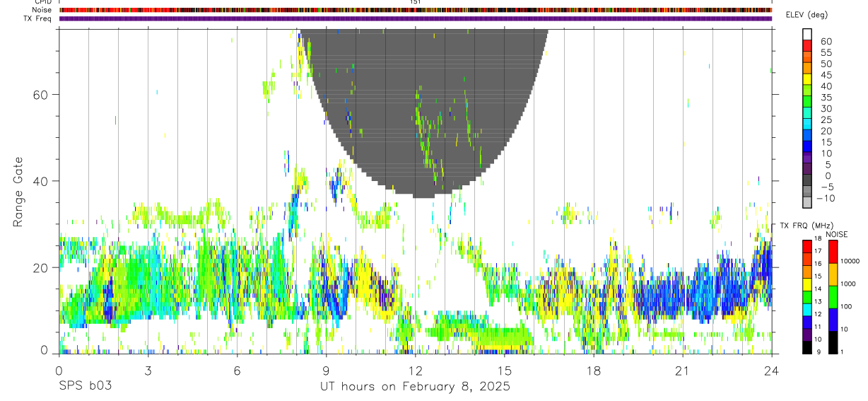Click the '17' label on TX FRQ legend

tap(818, 251)
